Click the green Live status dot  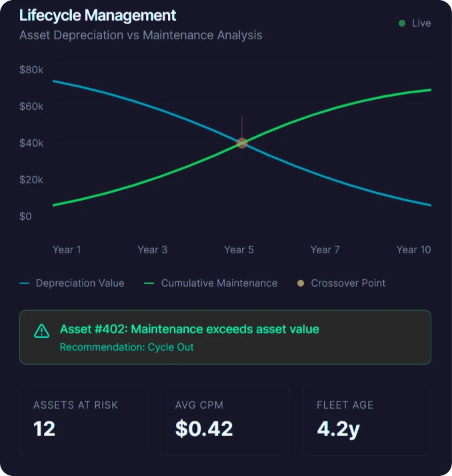(x=402, y=23)
